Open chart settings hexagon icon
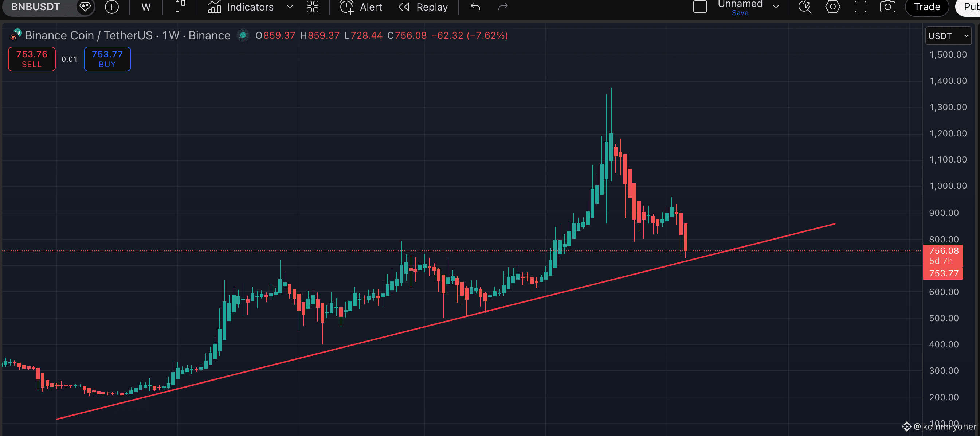Image resolution: width=980 pixels, height=436 pixels. tap(832, 7)
